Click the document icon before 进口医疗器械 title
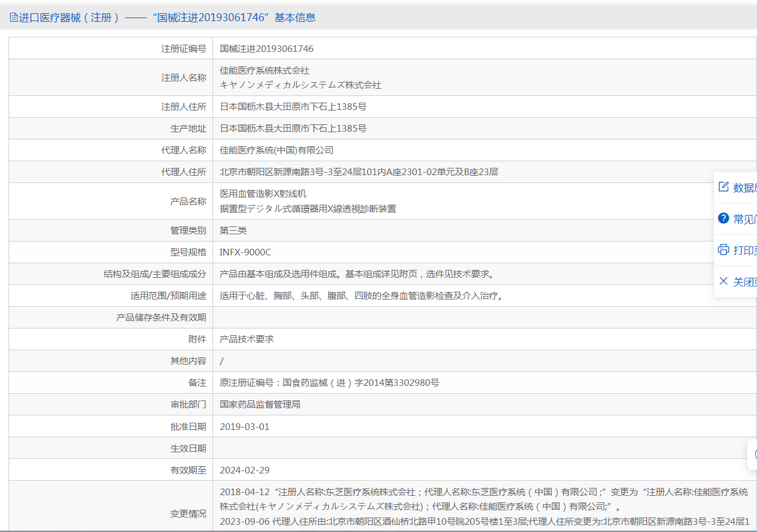757x532 pixels. pos(13,18)
